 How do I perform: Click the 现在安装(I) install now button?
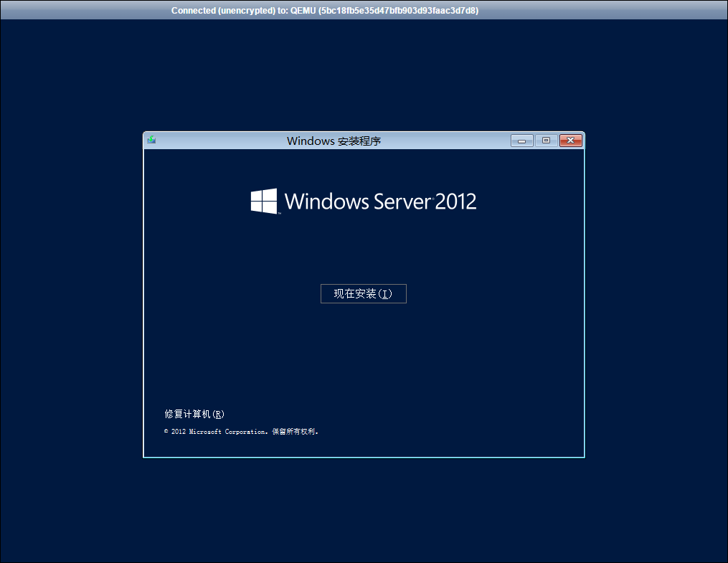(x=363, y=293)
